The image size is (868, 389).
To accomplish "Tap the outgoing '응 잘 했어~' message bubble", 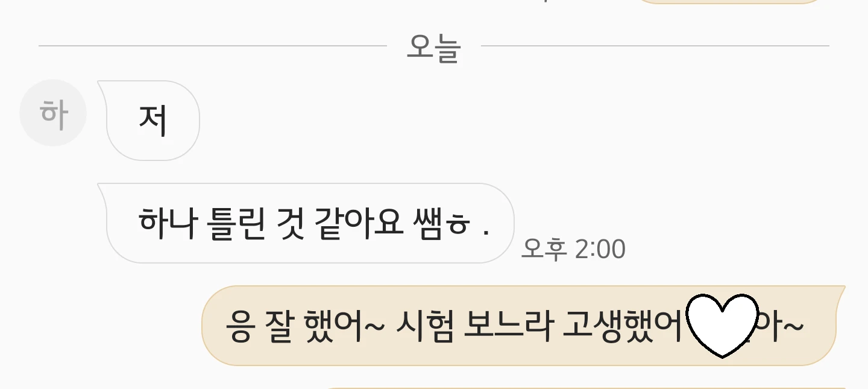I will 523,326.
